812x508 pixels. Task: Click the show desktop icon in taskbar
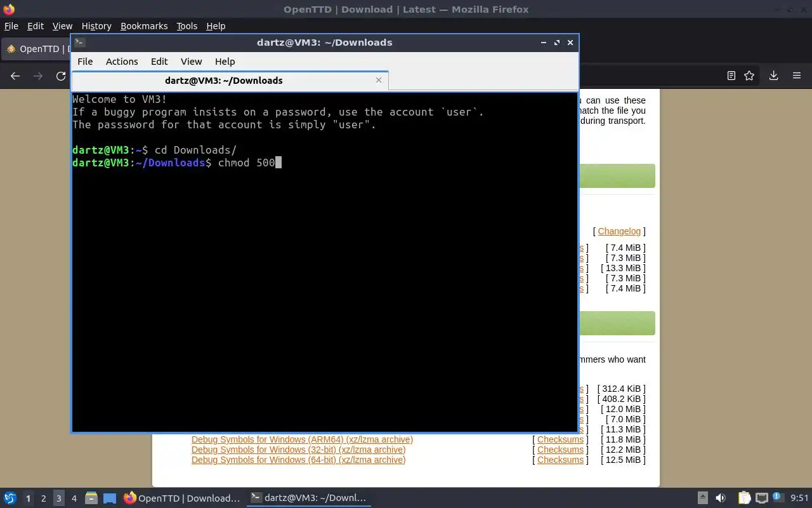point(110,498)
